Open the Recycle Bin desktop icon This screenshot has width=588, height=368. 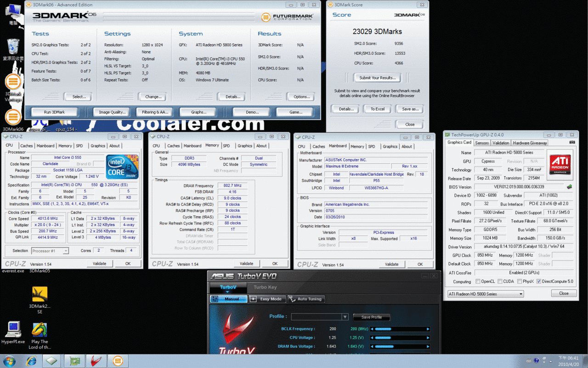click(13, 49)
